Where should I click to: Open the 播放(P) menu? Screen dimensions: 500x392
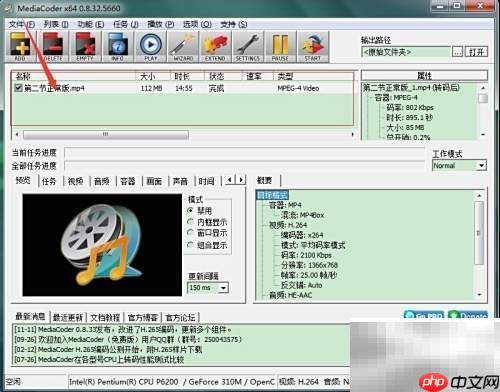tap(161, 24)
